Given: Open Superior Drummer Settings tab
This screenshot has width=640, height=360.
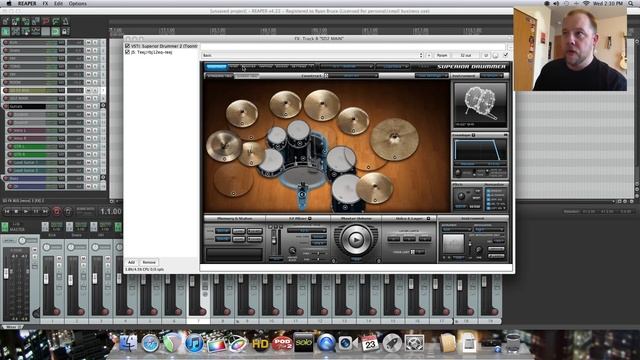Looking at the screenshot, I should tap(298, 66).
